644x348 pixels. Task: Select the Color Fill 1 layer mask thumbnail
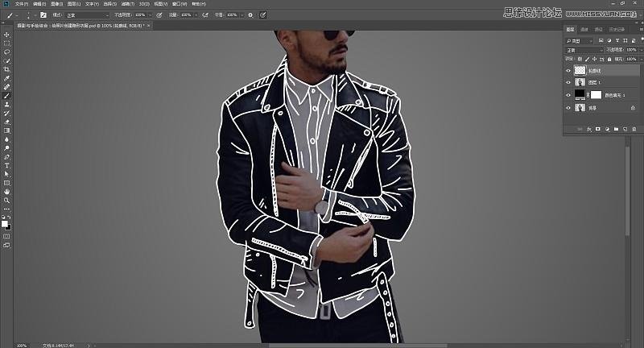(596, 95)
